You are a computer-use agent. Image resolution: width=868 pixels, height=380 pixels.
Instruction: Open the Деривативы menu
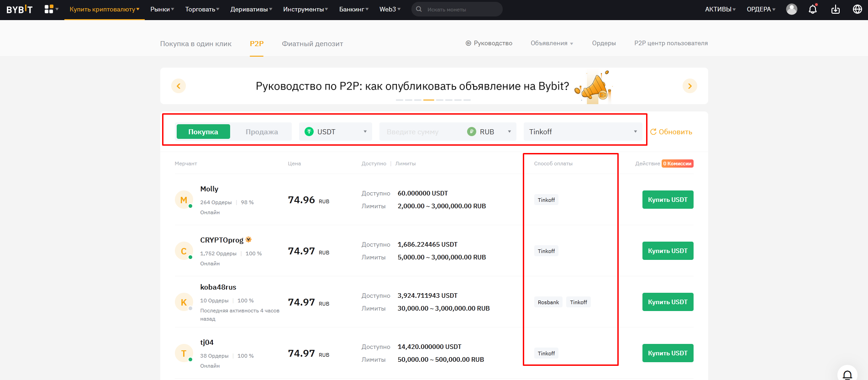[x=251, y=9]
